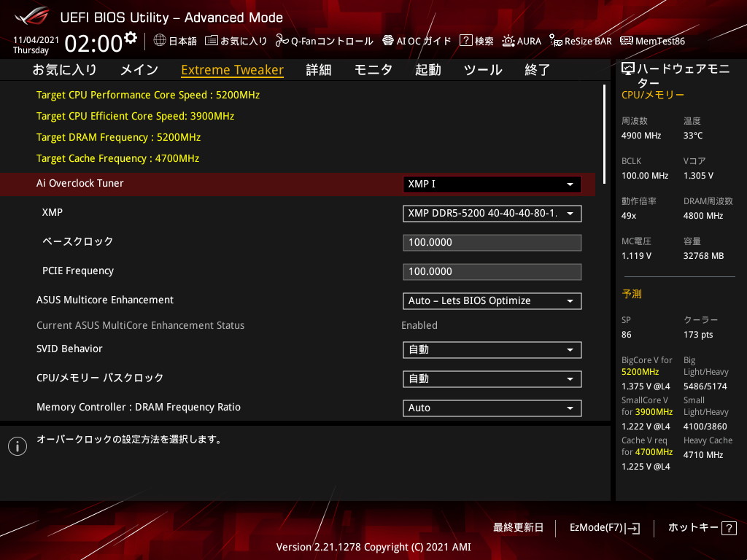Viewport: 747px width, 560px height.
Task: Open search question-mark icon
Action: tap(465, 41)
